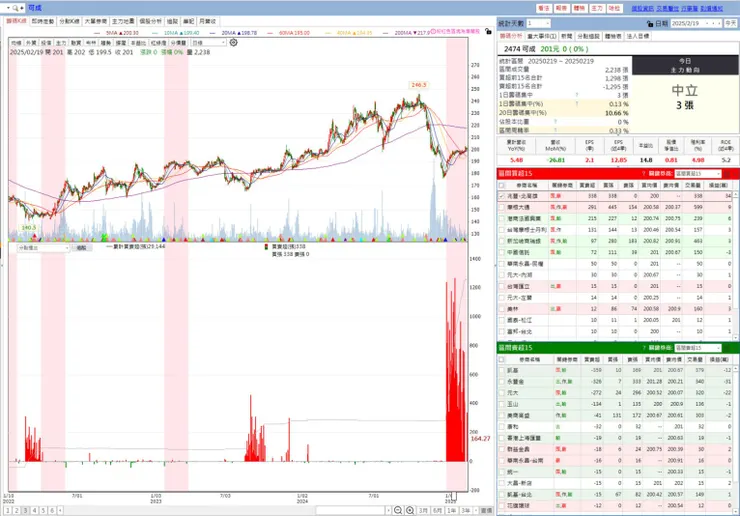Toggle the 投信 indicator button

pyautogui.click(x=46, y=43)
